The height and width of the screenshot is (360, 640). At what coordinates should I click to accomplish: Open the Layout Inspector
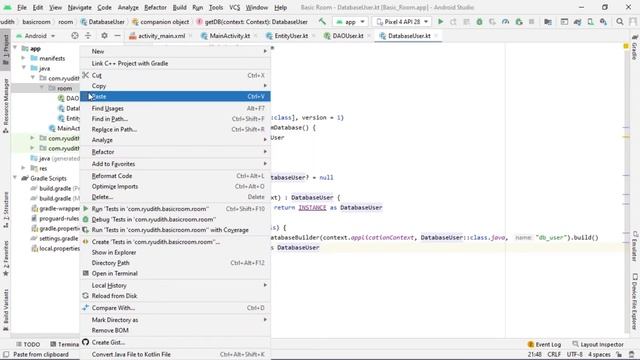598,344
